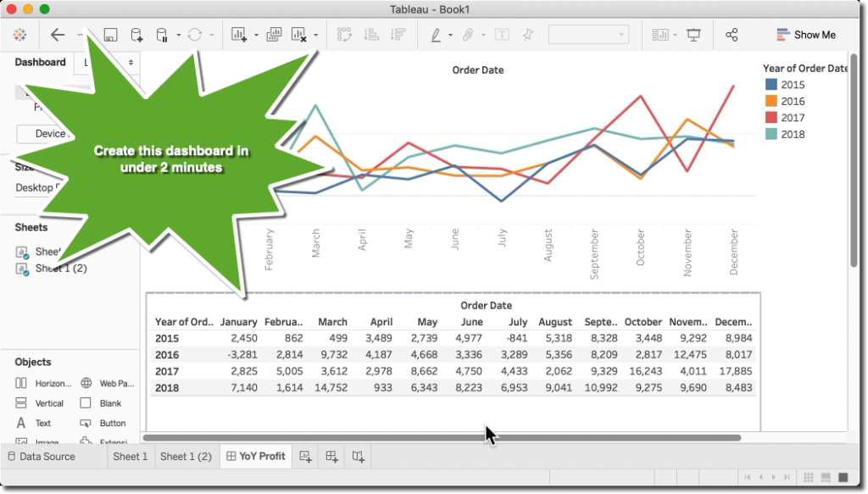Image resolution: width=868 pixels, height=494 pixels.
Task: Add a Horizontal container object
Action: pos(43,383)
